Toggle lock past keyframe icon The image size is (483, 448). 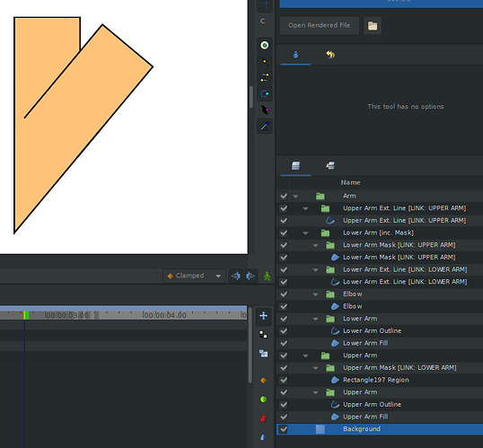click(x=236, y=276)
